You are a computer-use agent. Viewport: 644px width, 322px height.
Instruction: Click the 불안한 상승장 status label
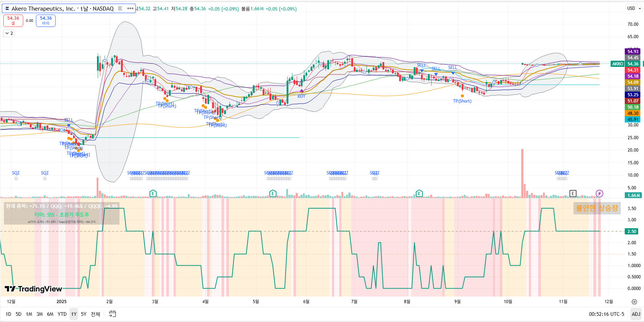tap(597, 208)
